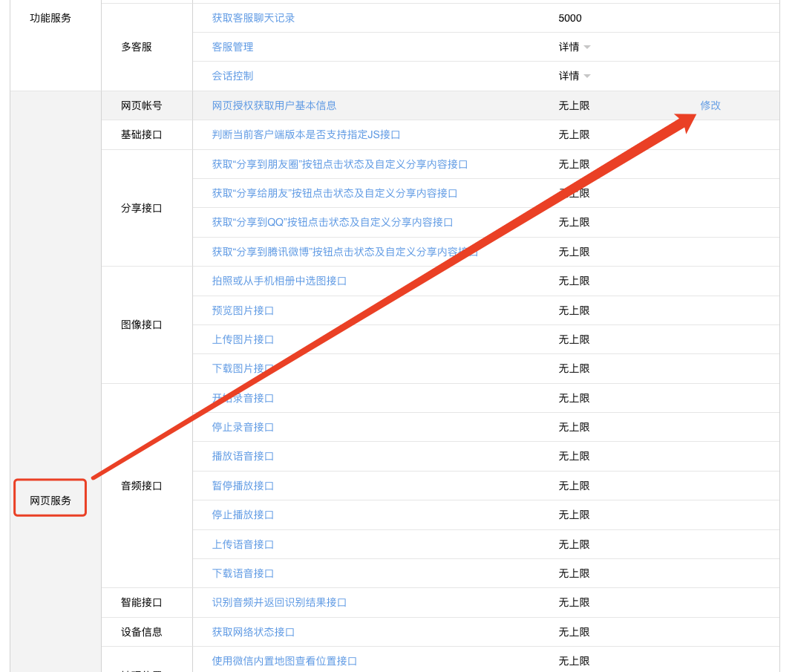
Task: Open the 上传图片接口 link
Action: coord(243,339)
